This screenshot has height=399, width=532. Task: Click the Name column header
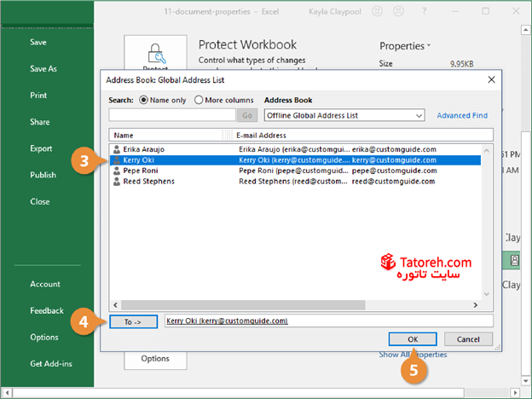pyautogui.click(x=165, y=136)
